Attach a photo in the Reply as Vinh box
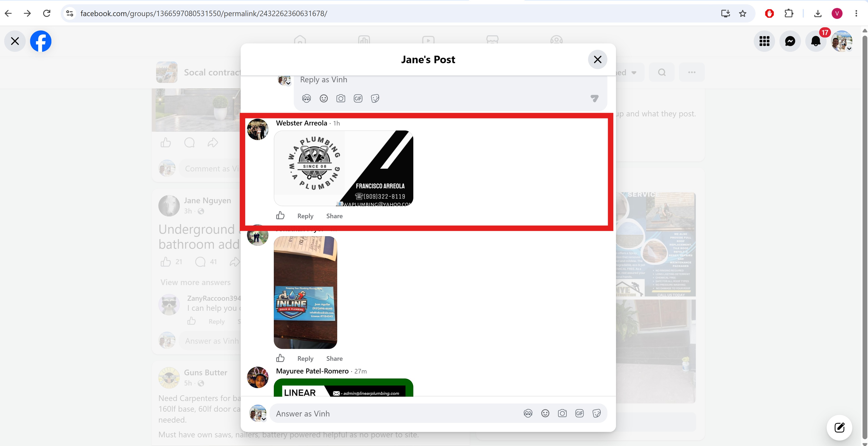The width and height of the screenshot is (868, 446). tap(341, 98)
